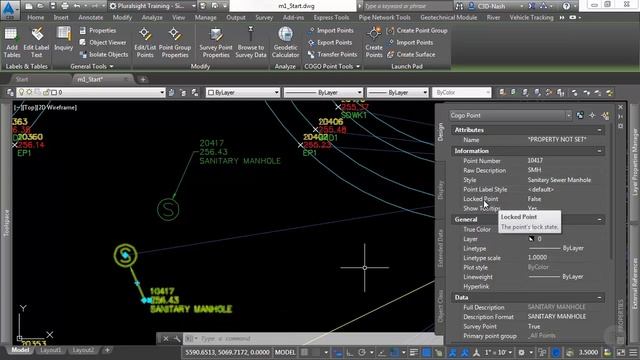
Task: Switch to the Start file tab
Action: (x=22, y=79)
